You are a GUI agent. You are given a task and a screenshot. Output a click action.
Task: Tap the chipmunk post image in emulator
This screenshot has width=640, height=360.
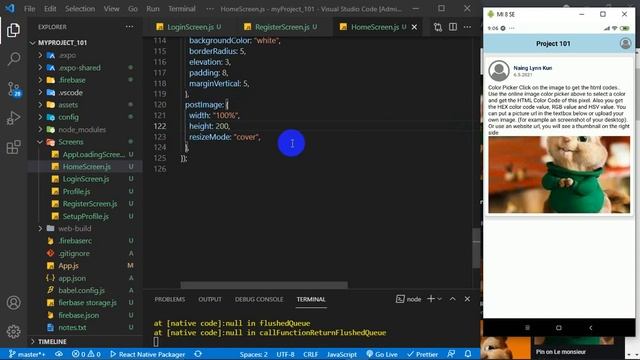click(x=559, y=174)
